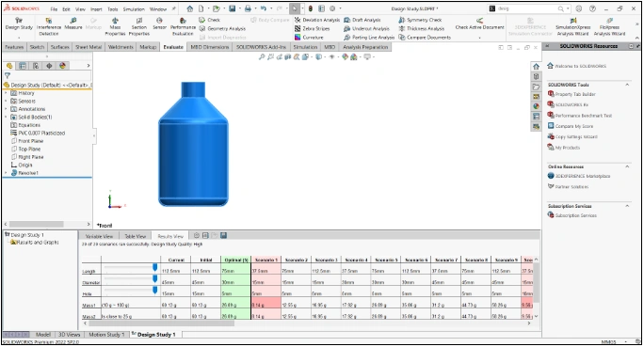Open the Home tab in task pane
This screenshot has width=644, height=347.
click(x=536, y=67)
